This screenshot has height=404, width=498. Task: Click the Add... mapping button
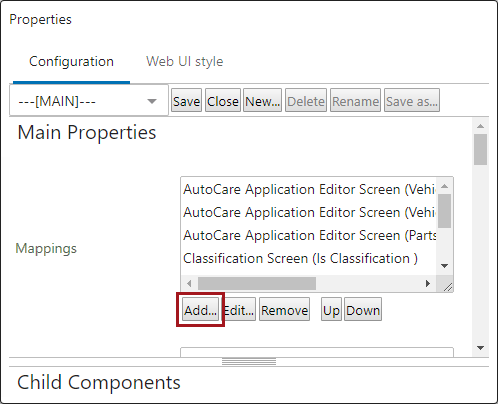[200, 310]
